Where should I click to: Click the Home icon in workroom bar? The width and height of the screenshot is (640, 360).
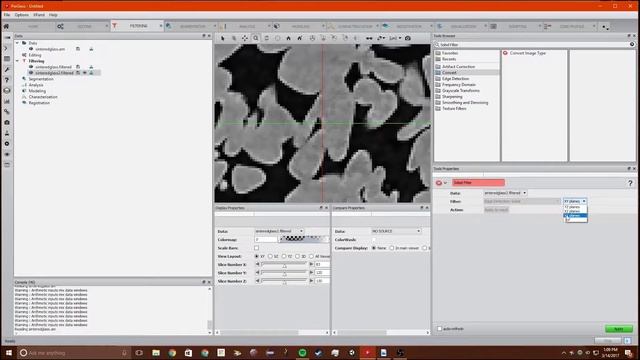(6, 26)
